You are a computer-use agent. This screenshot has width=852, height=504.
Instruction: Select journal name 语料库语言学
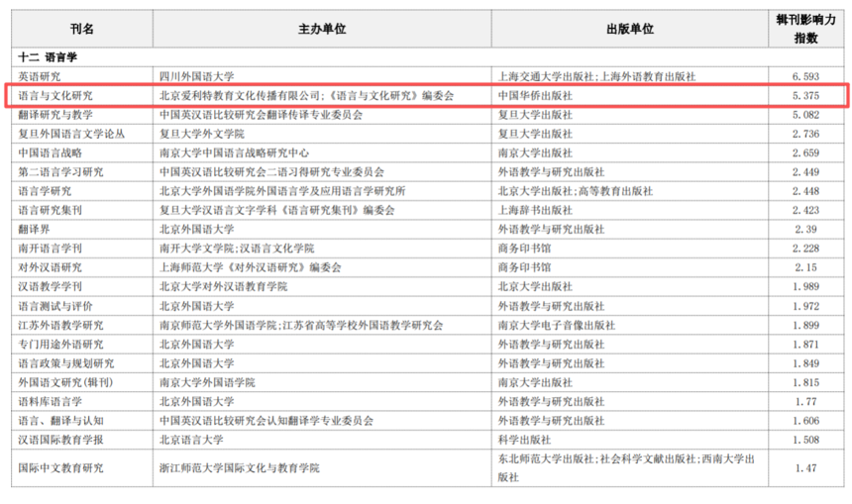[50, 401]
